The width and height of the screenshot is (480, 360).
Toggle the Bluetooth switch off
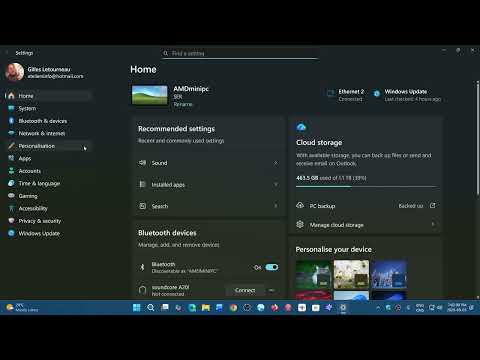click(272, 267)
